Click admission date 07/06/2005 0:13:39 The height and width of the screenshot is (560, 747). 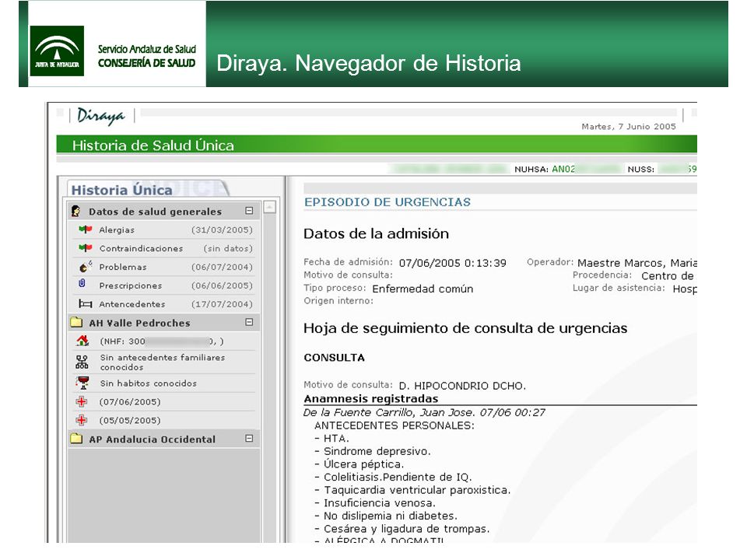coord(453,263)
